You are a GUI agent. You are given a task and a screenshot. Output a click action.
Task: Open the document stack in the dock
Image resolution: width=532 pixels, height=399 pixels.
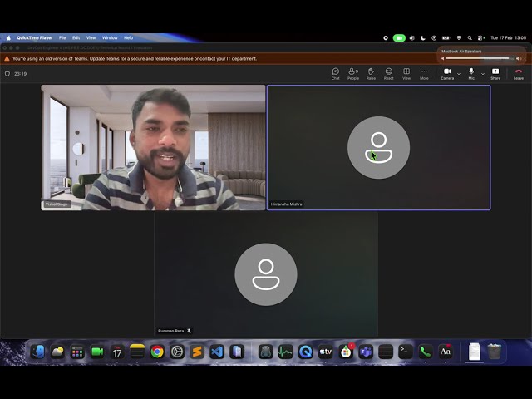point(475,352)
